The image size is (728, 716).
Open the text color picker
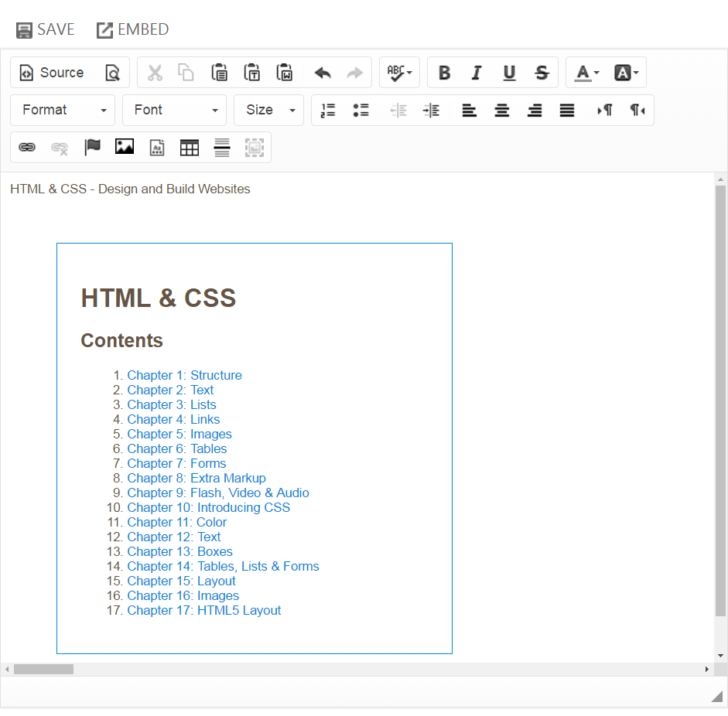click(x=586, y=73)
